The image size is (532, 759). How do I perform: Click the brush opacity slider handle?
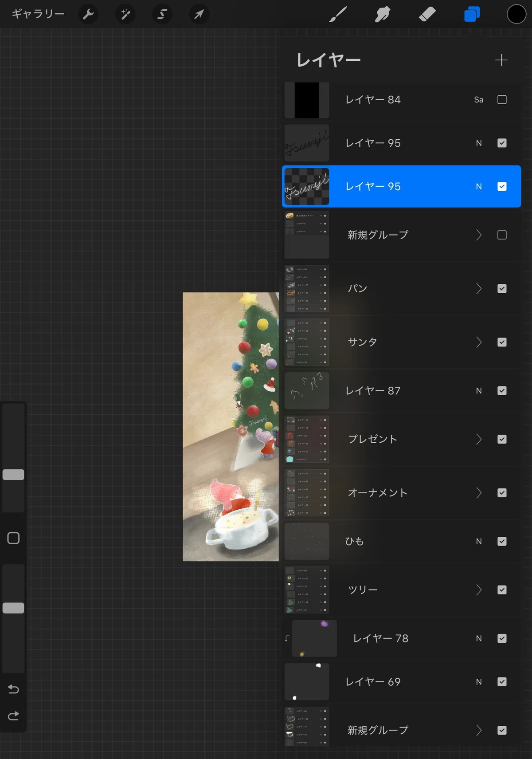[13, 608]
